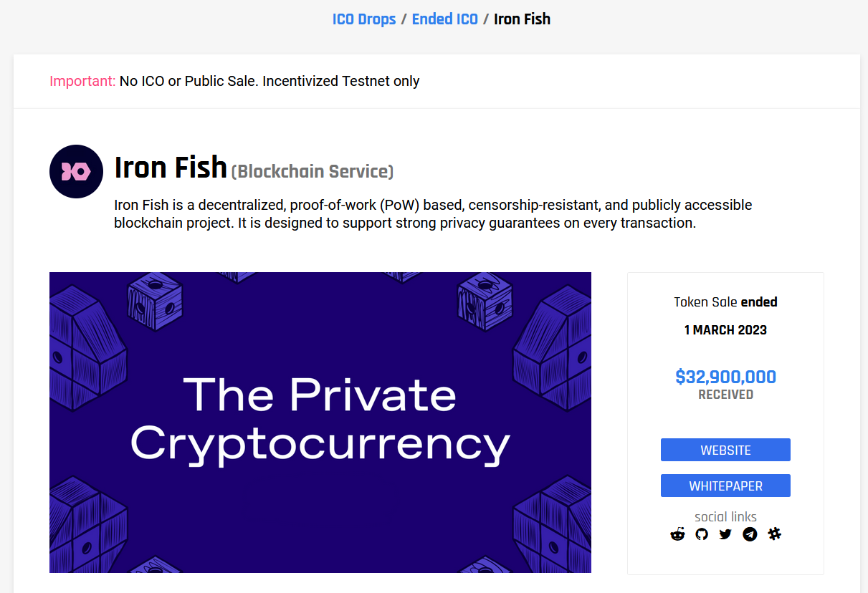Click the $32,900,000 received amount

(x=725, y=377)
